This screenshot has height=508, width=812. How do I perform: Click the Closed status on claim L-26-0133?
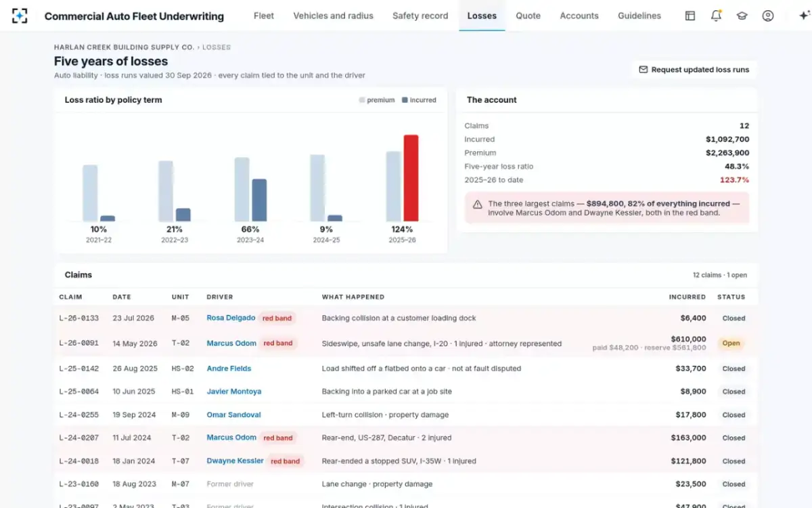click(734, 318)
